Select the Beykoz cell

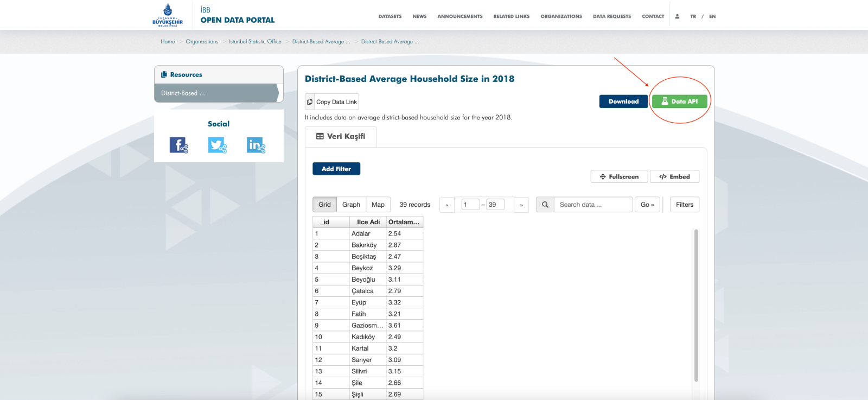368,268
